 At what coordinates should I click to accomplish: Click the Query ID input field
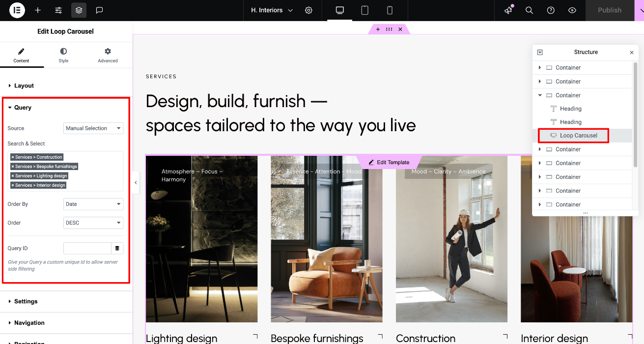(x=87, y=248)
